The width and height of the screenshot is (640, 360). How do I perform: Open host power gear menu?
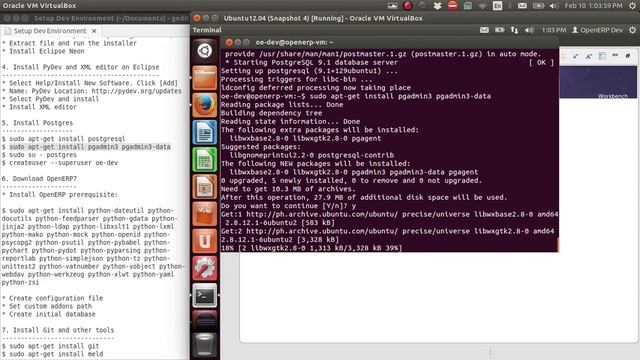click(633, 6)
